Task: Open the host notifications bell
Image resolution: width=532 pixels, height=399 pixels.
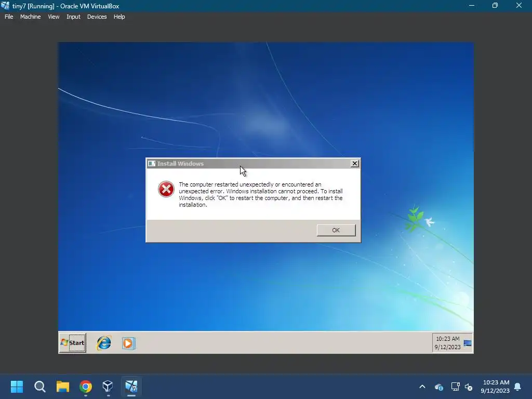Action: click(518, 387)
